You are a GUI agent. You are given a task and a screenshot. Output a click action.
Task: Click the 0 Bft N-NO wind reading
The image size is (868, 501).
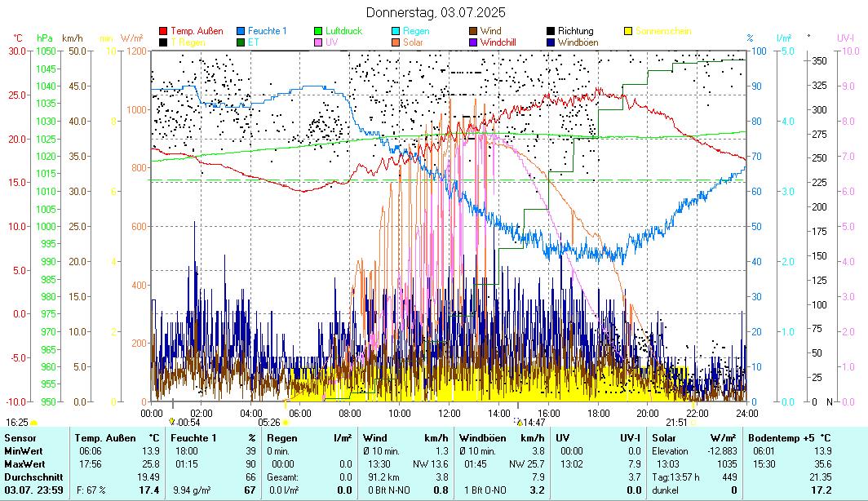pyautogui.click(x=389, y=490)
